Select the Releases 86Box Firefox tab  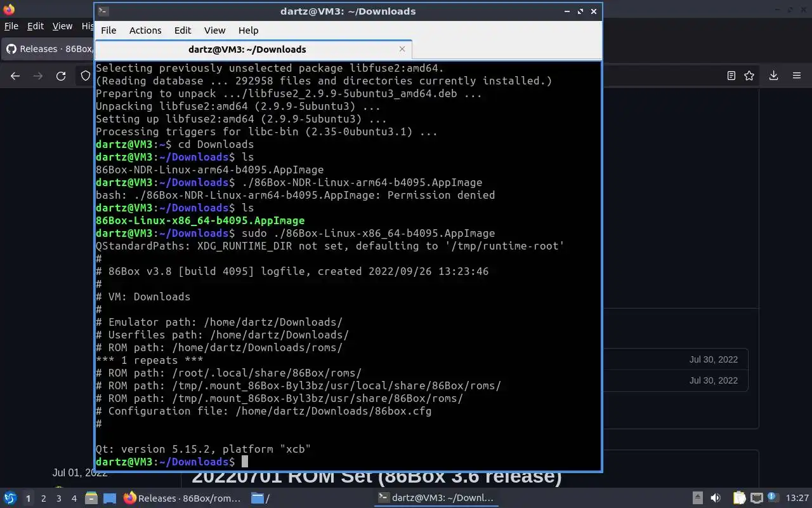pyautogui.click(x=48, y=49)
